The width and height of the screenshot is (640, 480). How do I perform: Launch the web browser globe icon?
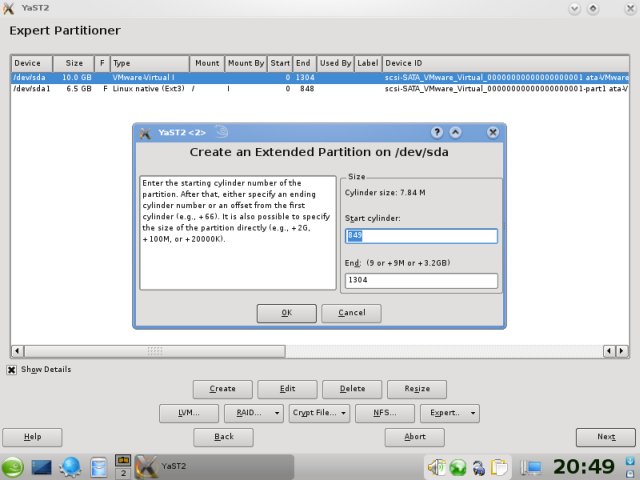[70, 468]
